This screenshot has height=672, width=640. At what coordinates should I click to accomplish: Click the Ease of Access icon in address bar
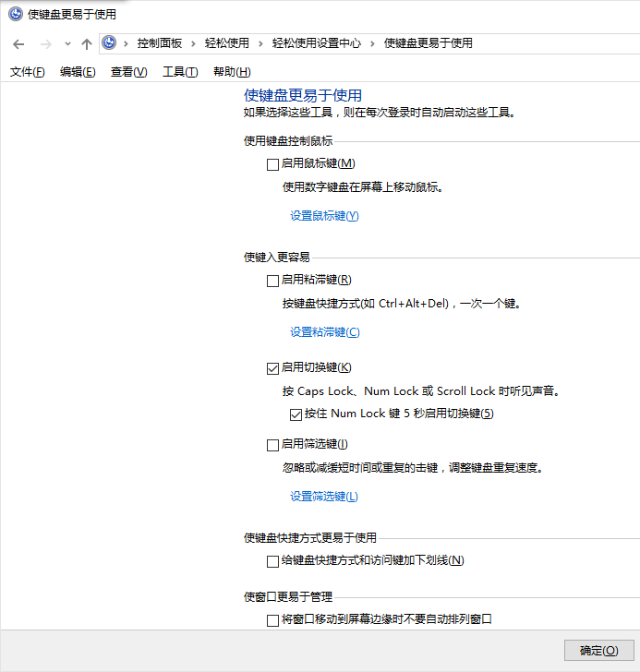pyautogui.click(x=109, y=43)
